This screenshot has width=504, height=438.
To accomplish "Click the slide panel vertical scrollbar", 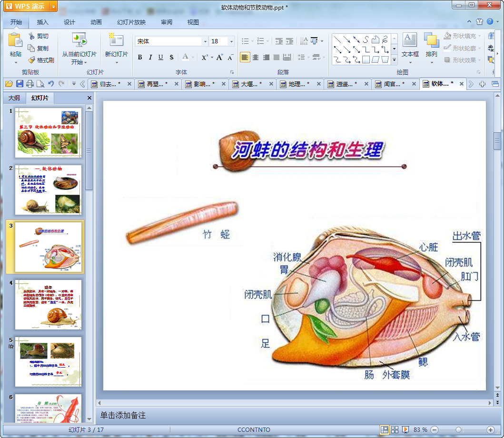I will click(x=89, y=150).
